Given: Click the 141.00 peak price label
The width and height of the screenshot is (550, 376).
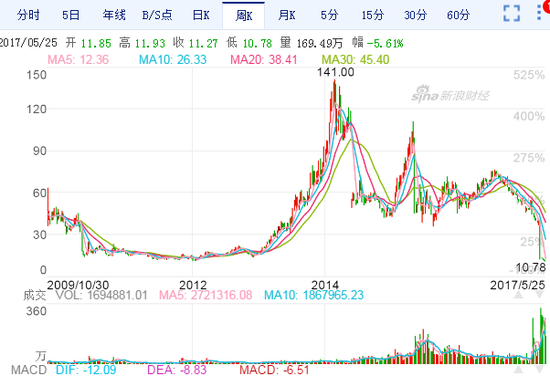Looking at the screenshot, I should pyautogui.click(x=336, y=72).
